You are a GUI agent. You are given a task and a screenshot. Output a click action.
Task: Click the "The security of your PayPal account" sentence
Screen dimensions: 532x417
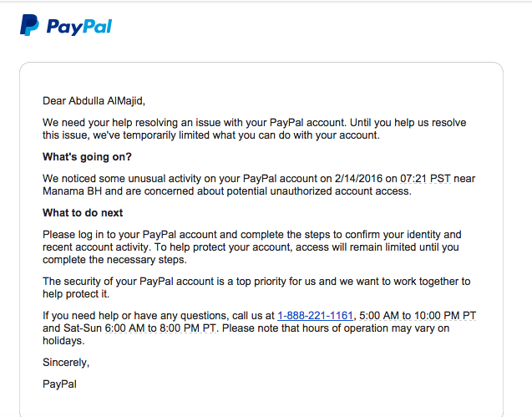256,287
